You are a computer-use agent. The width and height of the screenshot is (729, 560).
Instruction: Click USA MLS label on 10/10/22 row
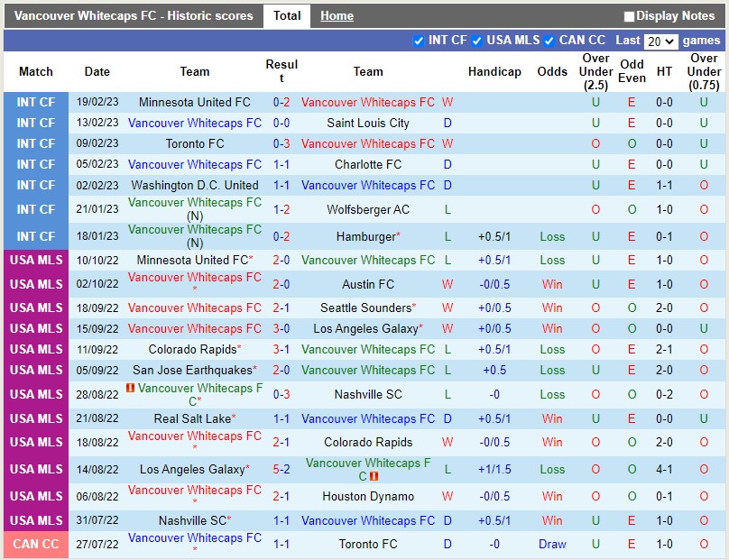(36, 260)
